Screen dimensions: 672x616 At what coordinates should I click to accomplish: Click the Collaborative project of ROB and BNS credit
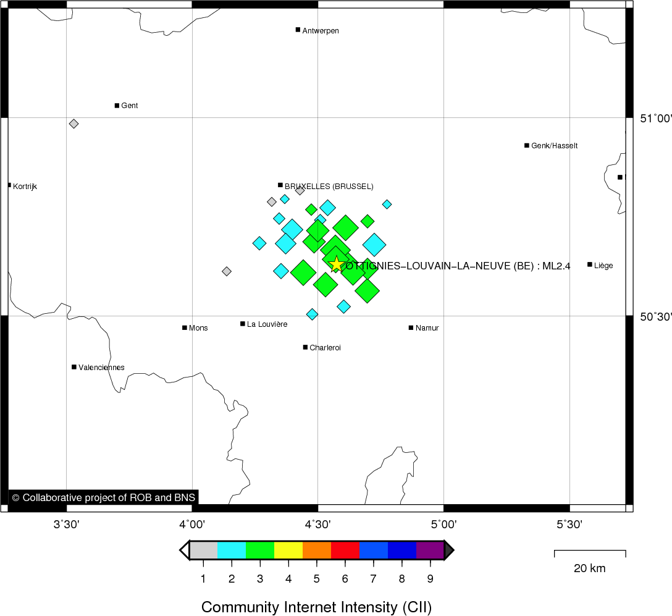(x=103, y=497)
